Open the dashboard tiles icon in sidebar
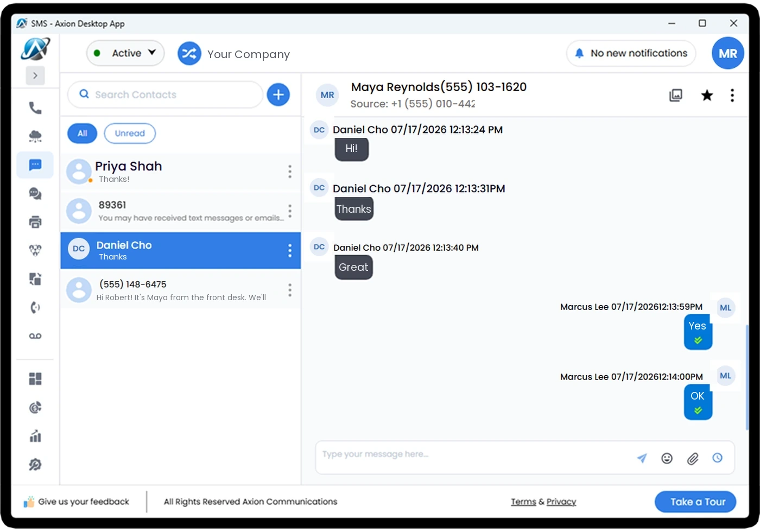The height and width of the screenshot is (532, 760). pos(35,378)
